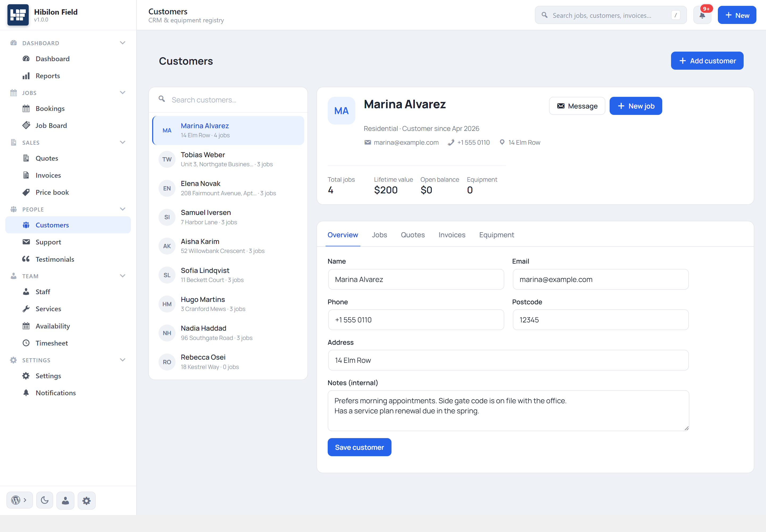Focus the Search customers field

tap(228, 100)
